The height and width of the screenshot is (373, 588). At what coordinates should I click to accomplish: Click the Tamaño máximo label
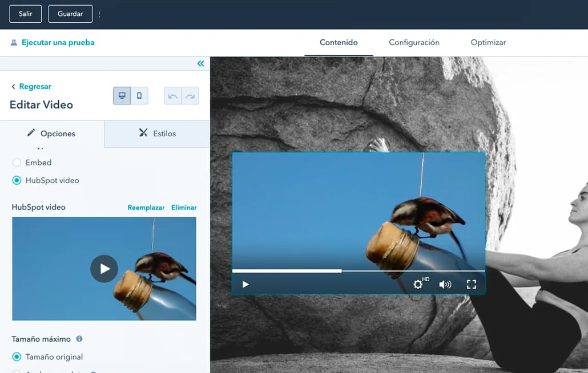click(x=41, y=339)
